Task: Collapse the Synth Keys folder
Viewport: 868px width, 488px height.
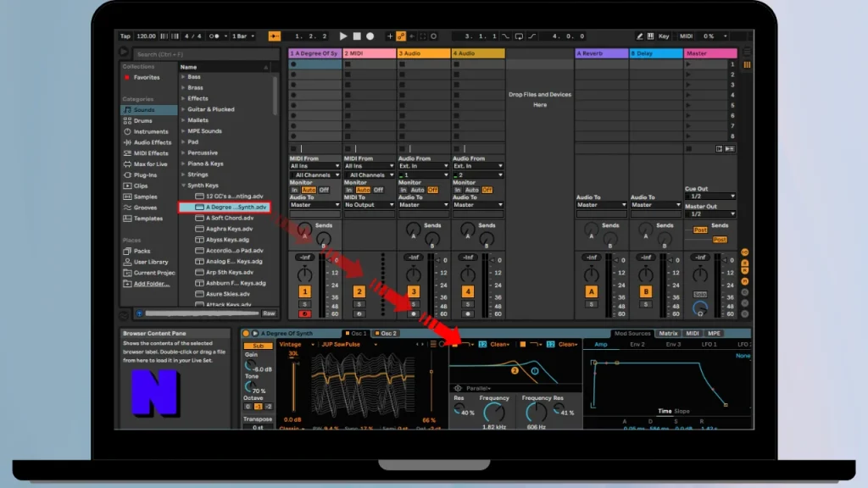Action: (x=183, y=186)
